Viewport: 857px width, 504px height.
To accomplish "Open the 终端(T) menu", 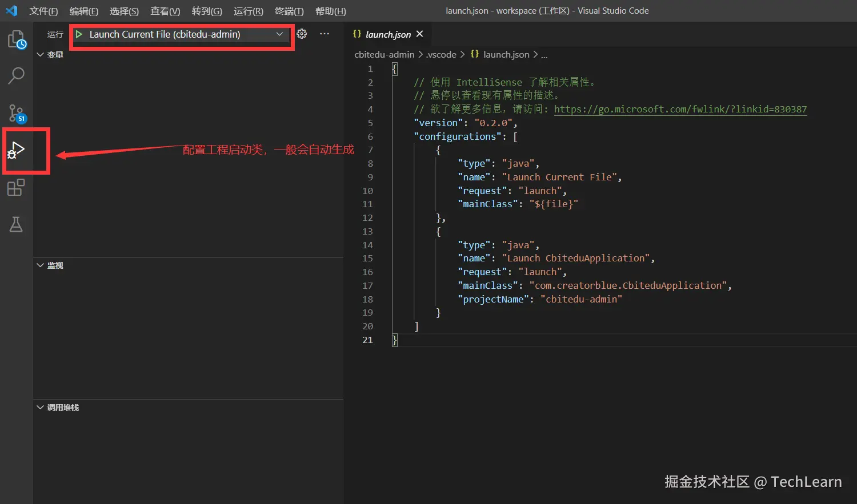I will (x=289, y=11).
